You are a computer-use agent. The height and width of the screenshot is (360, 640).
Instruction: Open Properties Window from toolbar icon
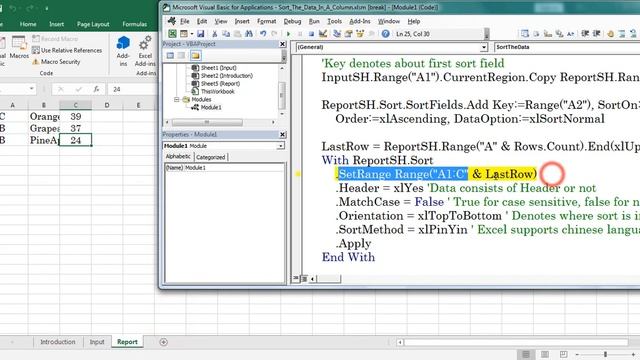pos(348,34)
